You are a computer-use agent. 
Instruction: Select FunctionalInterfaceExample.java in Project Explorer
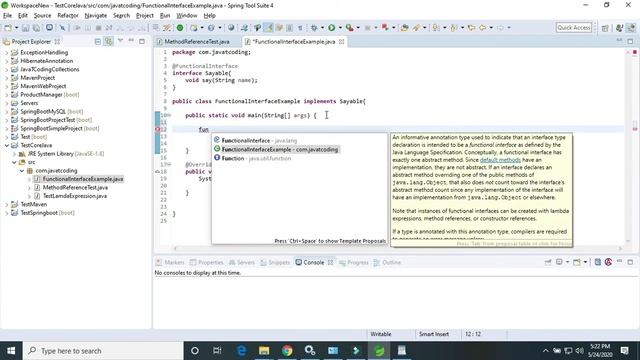(82, 179)
